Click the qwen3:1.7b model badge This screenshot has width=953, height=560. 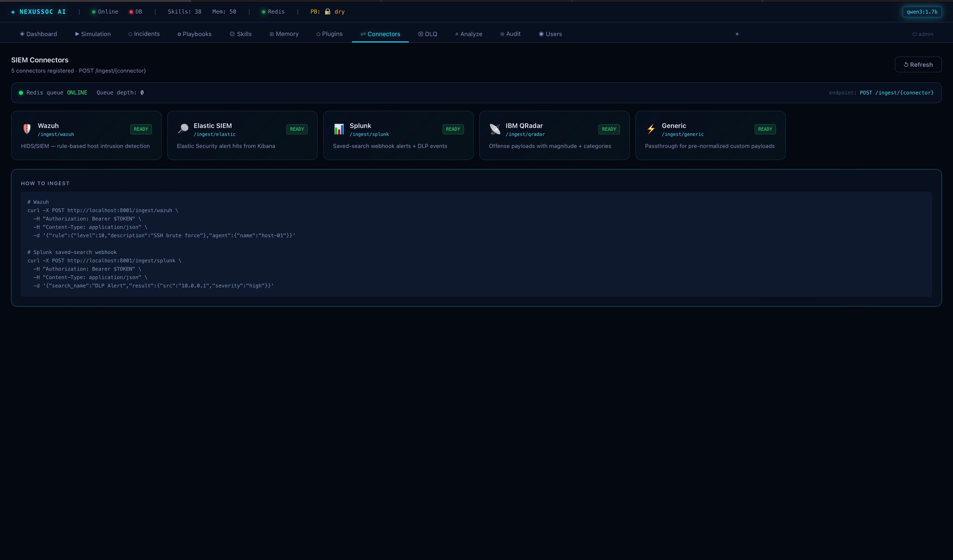pos(922,12)
